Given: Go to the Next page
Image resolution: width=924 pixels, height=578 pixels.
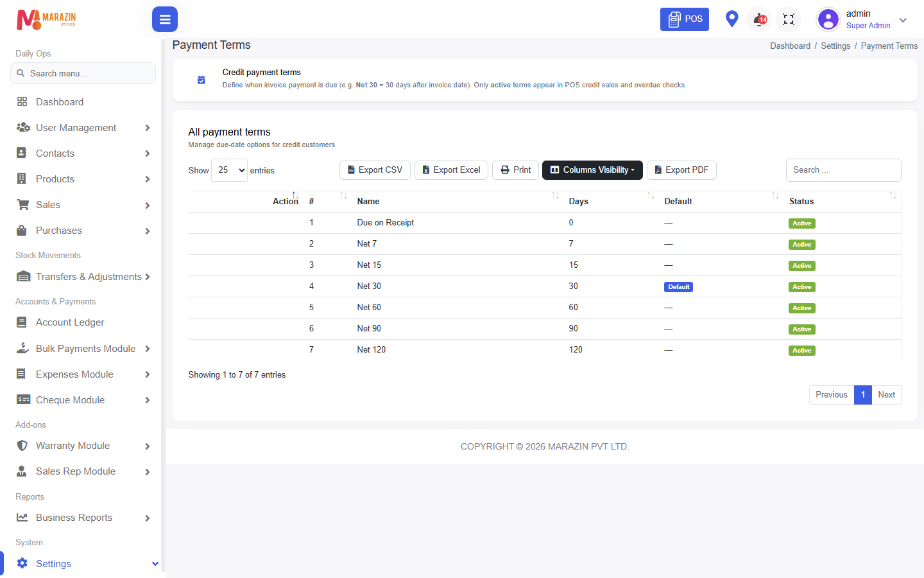Looking at the screenshot, I should pos(887,395).
